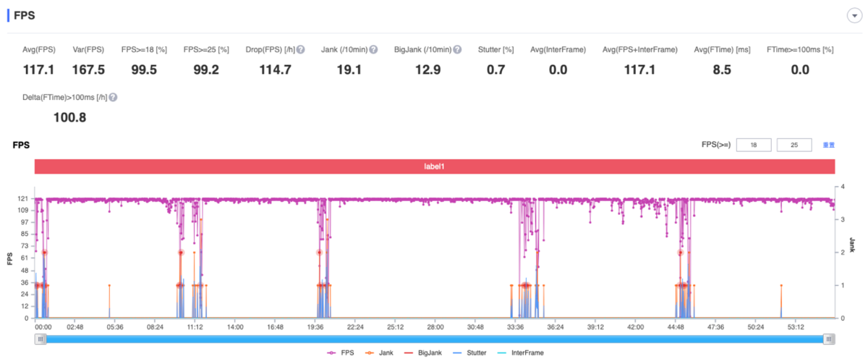868x359 pixels.
Task: Click the Avg(InterFrame) label
Action: pyautogui.click(x=558, y=50)
